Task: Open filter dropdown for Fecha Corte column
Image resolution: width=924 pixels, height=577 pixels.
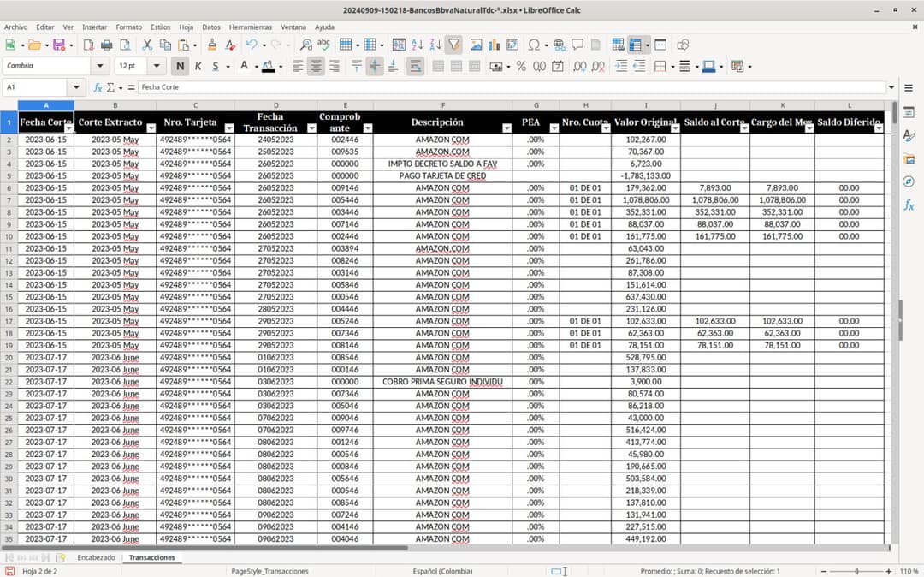Action: click(68, 128)
